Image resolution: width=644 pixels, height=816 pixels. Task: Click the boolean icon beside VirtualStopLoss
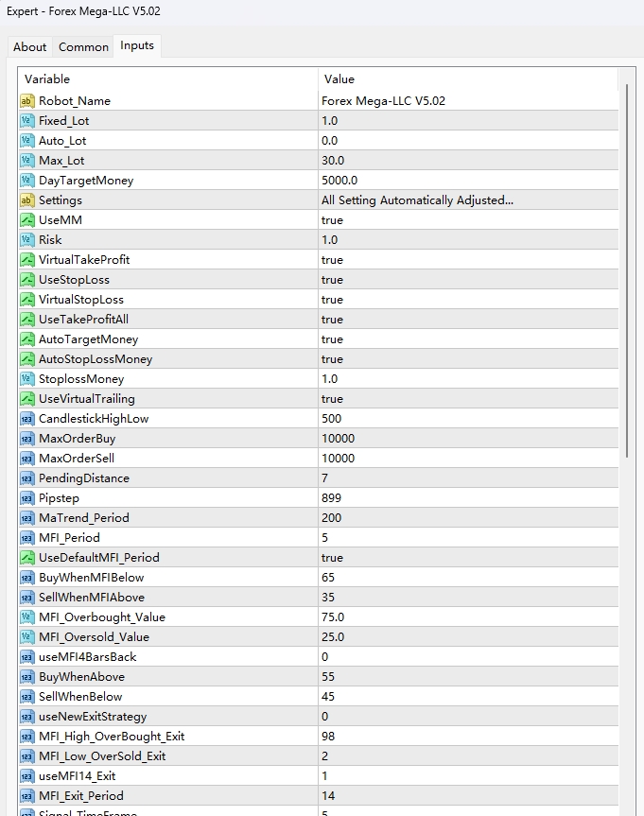(x=27, y=299)
